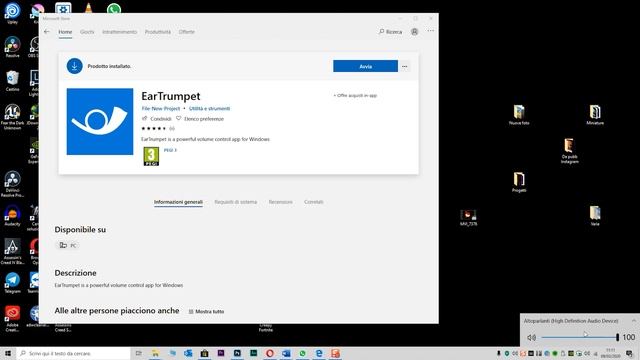Click the blue download status icon
The width and height of the screenshot is (640, 360).
[x=74, y=66]
